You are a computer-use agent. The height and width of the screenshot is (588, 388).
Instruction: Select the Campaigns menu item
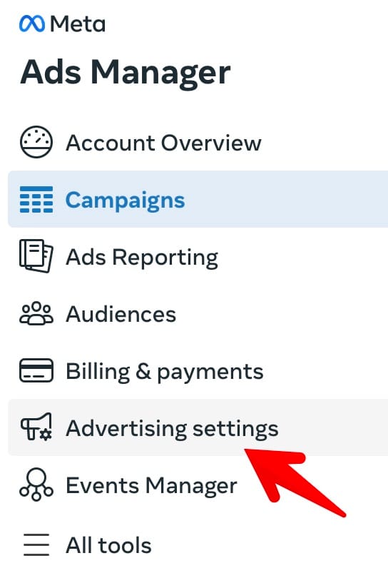coord(198,199)
